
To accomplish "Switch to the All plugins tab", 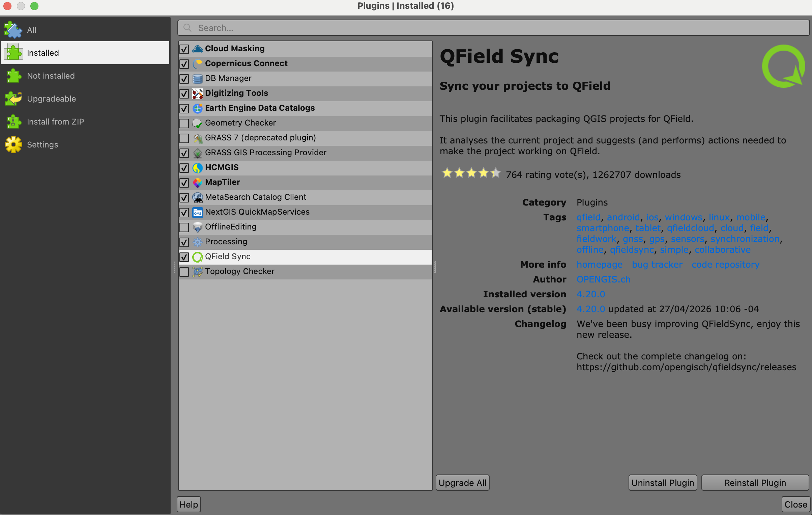I will click(x=85, y=30).
